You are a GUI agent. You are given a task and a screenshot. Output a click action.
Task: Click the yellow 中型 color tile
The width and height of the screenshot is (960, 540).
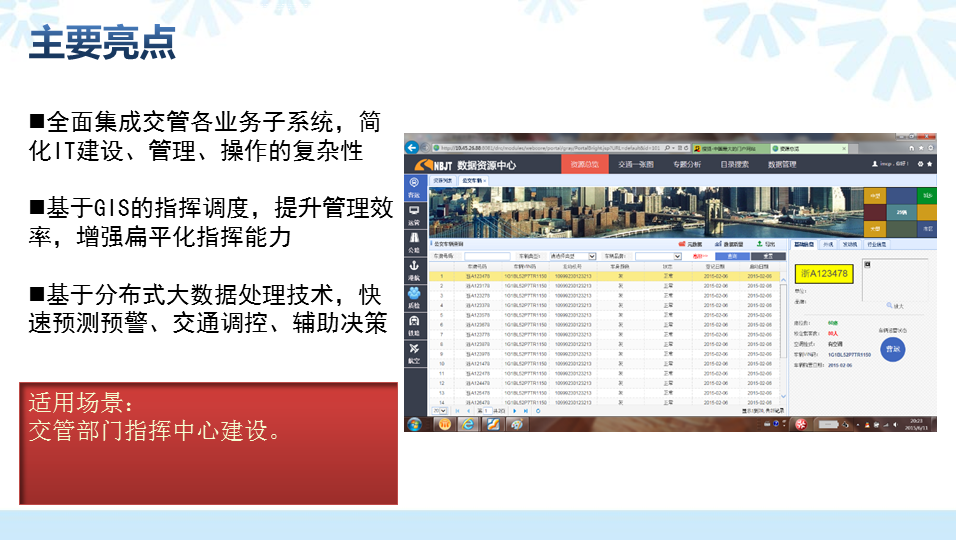click(x=875, y=195)
